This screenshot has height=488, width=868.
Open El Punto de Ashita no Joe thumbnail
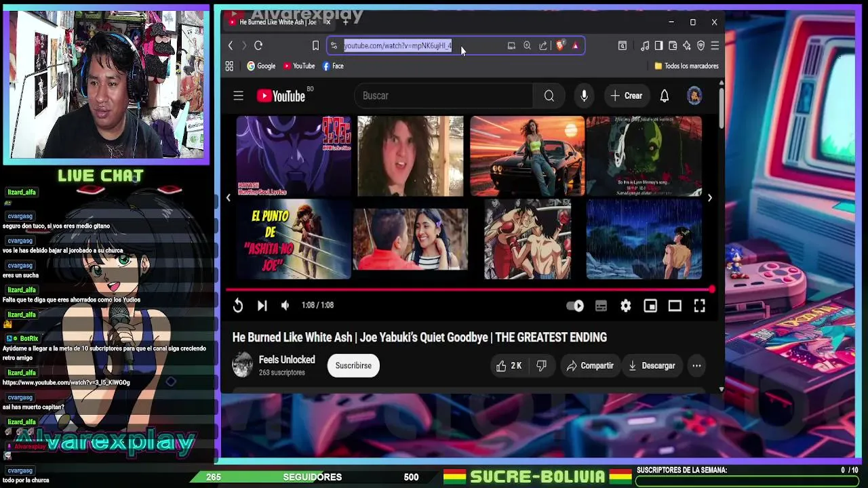(293, 239)
